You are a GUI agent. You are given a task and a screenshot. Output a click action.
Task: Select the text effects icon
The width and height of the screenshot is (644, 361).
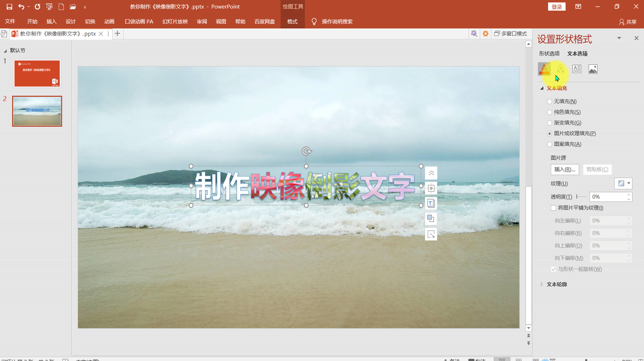tap(560, 69)
